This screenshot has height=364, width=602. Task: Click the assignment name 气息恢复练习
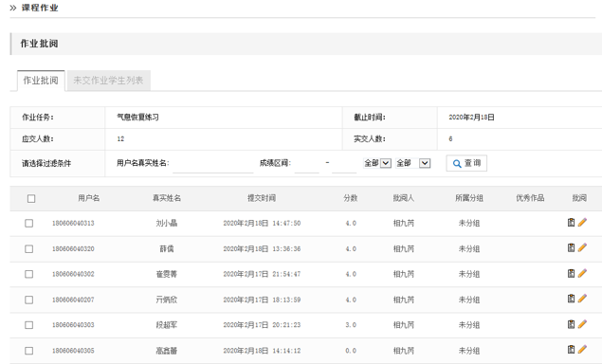tap(137, 118)
